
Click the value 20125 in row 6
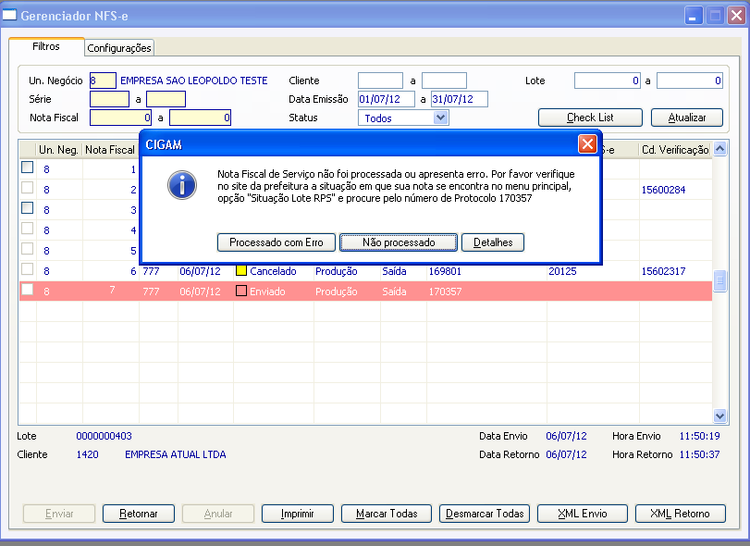562,271
